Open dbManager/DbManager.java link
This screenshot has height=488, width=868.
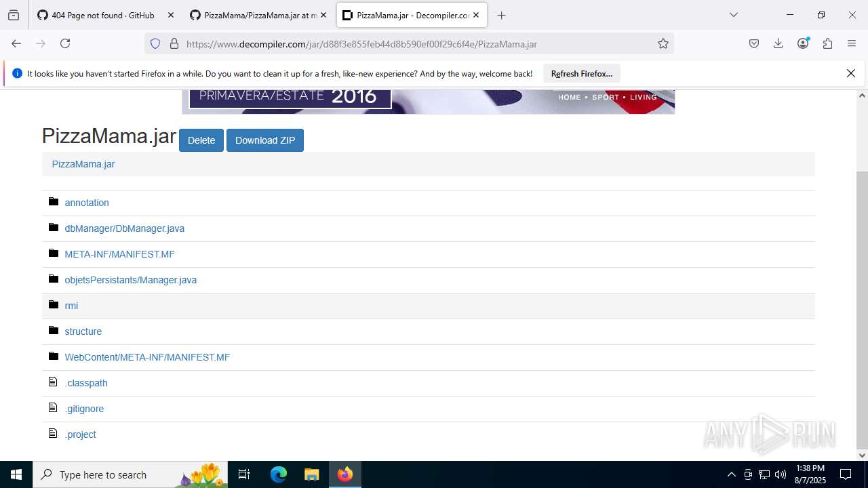124,228
